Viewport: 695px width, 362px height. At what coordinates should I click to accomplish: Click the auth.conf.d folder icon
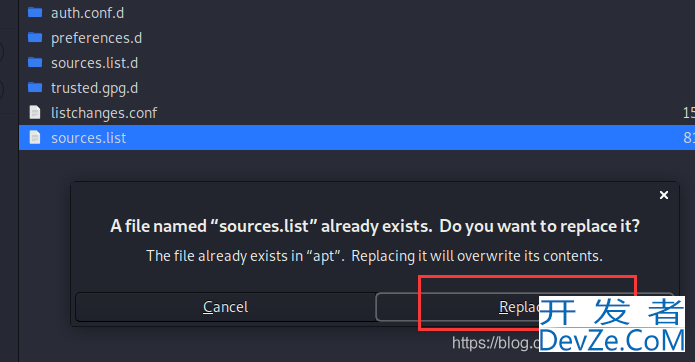point(35,12)
